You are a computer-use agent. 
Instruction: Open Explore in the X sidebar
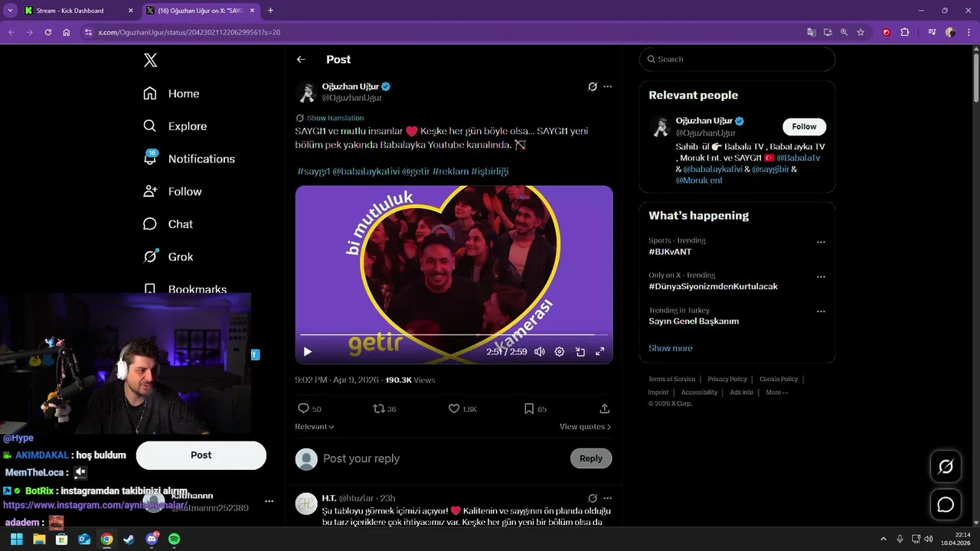[175, 126]
